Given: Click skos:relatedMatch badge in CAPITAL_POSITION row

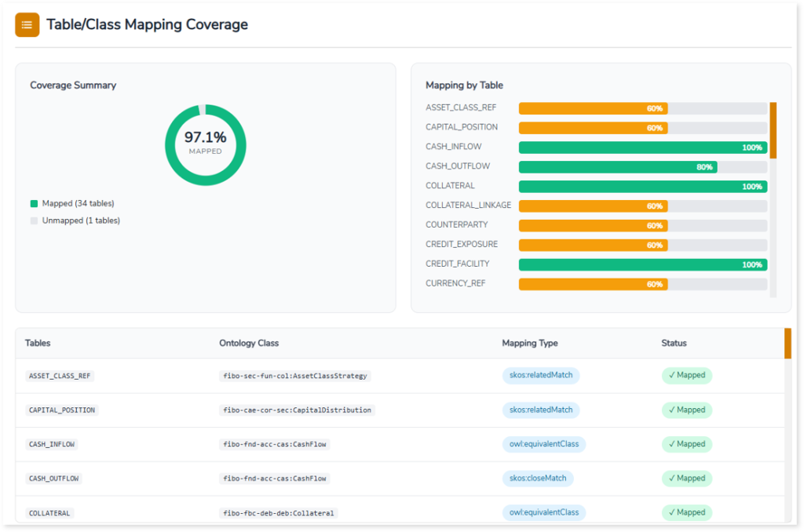Looking at the screenshot, I should 541,410.
